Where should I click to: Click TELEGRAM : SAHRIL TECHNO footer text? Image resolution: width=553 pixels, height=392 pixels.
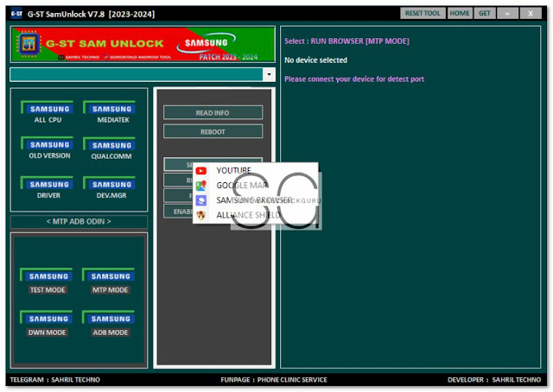point(55,380)
